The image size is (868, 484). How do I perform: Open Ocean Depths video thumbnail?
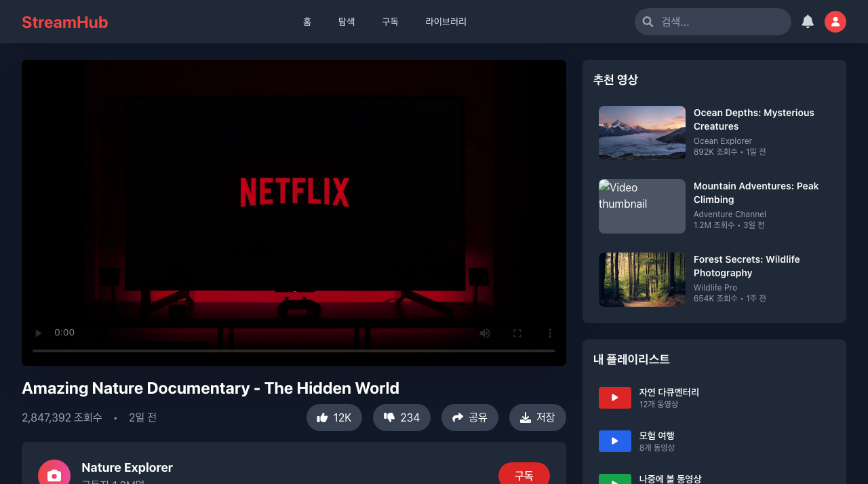tap(642, 133)
